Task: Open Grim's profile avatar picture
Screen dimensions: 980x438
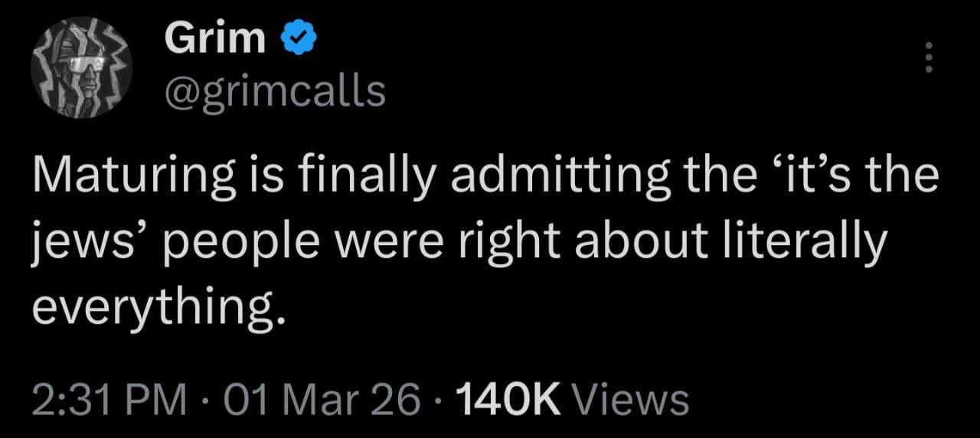Action: (82, 67)
